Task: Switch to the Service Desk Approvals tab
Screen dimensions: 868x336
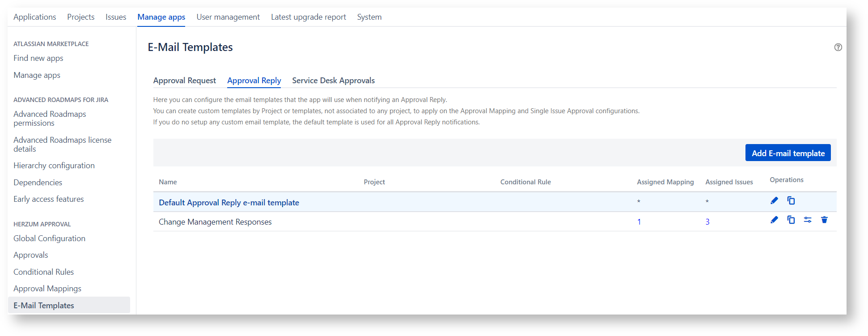Action: pyautogui.click(x=333, y=81)
